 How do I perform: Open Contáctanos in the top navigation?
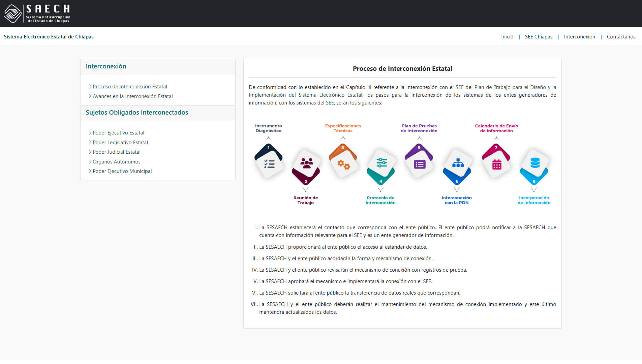pyautogui.click(x=621, y=37)
